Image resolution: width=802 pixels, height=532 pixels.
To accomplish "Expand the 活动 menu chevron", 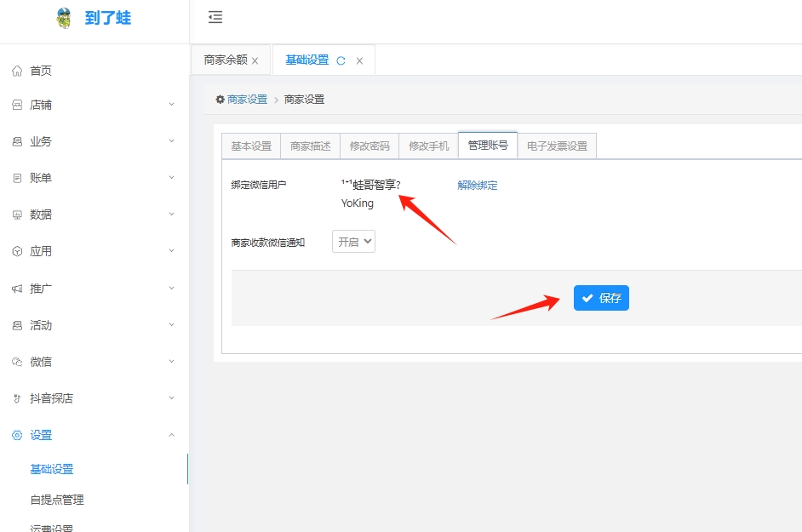I will [x=172, y=325].
